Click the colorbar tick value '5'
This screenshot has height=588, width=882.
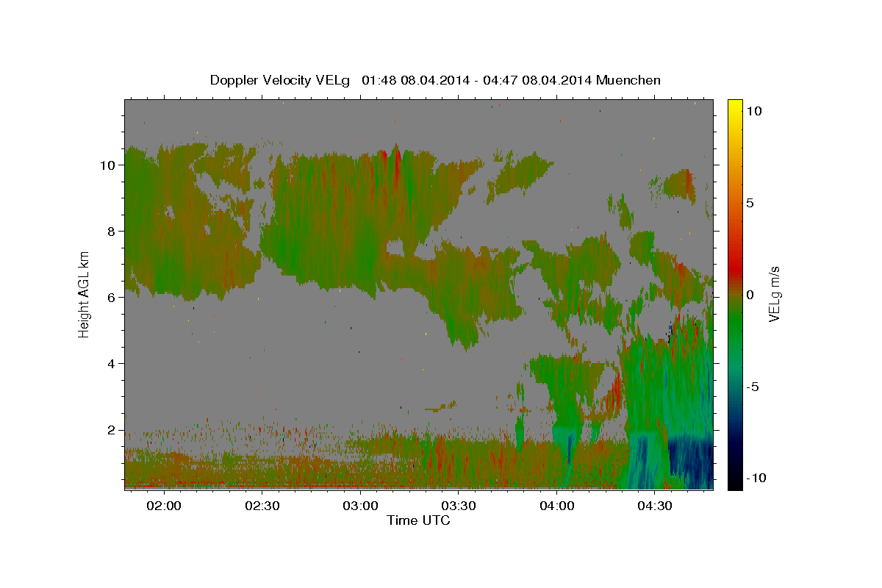(x=752, y=203)
